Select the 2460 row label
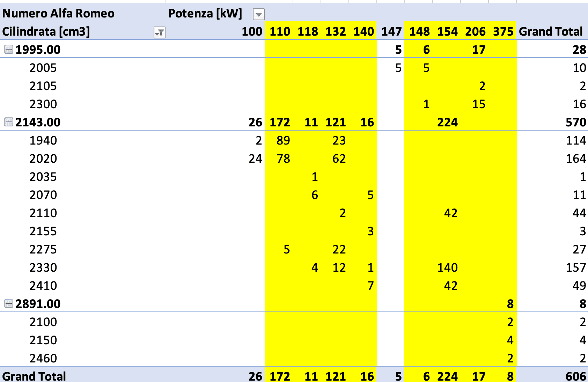588x382 pixels. click(43, 359)
